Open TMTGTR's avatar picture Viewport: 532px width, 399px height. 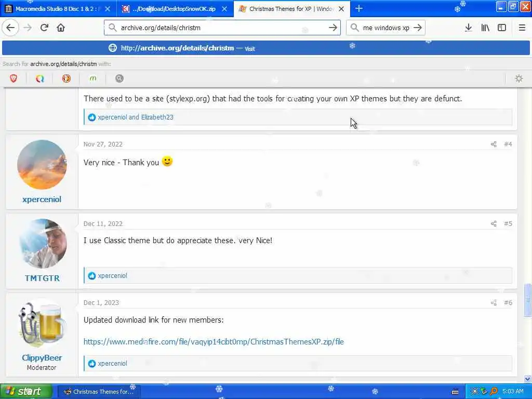(x=43, y=244)
